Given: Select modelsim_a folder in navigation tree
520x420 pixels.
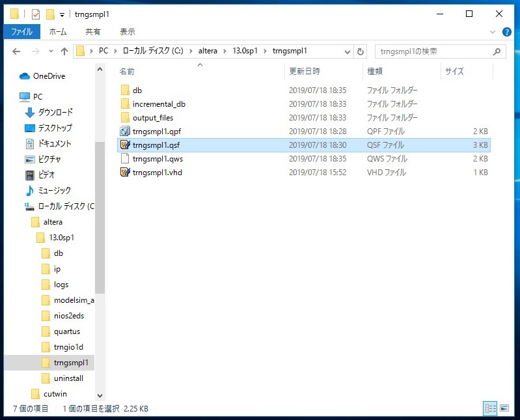Looking at the screenshot, I should pos(68,300).
